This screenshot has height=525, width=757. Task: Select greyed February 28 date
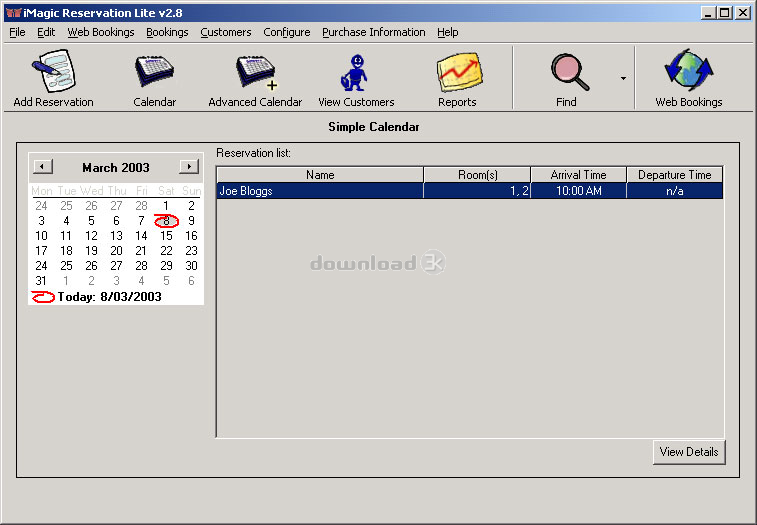[141, 206]
